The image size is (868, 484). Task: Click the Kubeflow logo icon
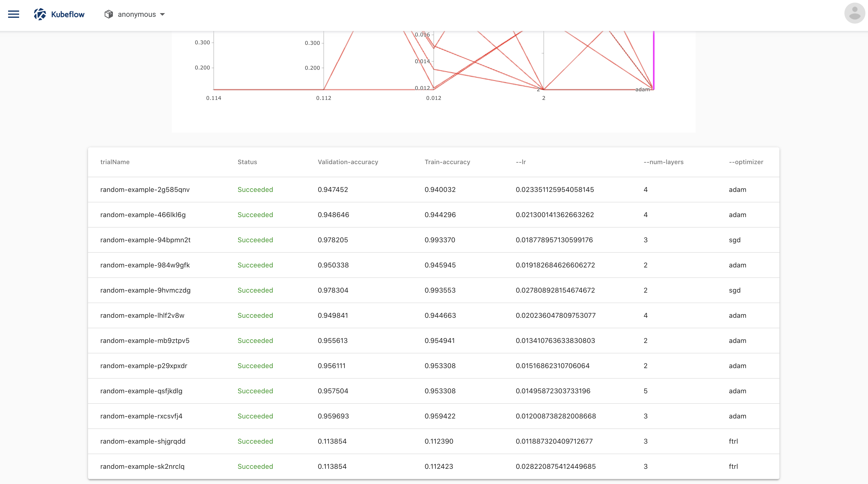click(40, 14)
